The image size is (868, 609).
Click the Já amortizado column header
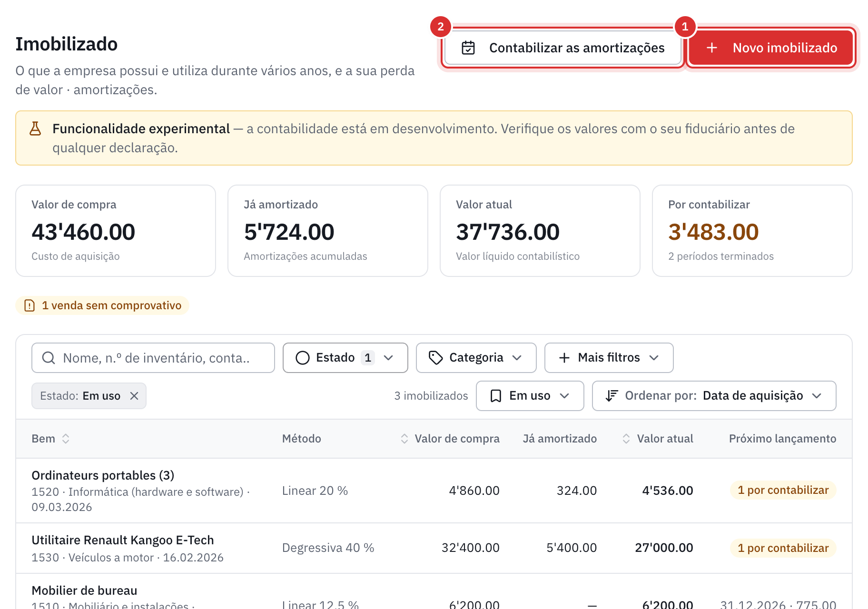point(560,439)
